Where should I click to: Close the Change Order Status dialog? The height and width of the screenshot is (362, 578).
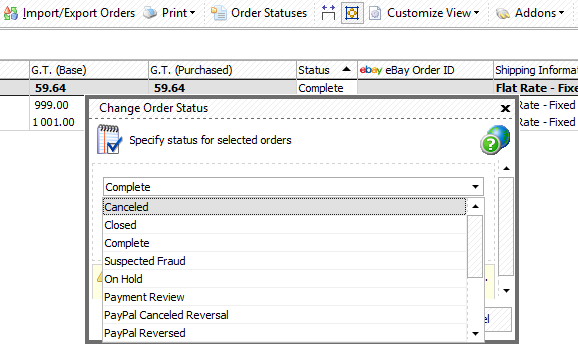(x=505, y=108)
